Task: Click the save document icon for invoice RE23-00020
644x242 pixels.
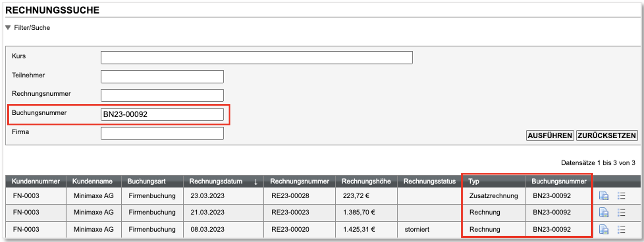Action: (603, 230)
